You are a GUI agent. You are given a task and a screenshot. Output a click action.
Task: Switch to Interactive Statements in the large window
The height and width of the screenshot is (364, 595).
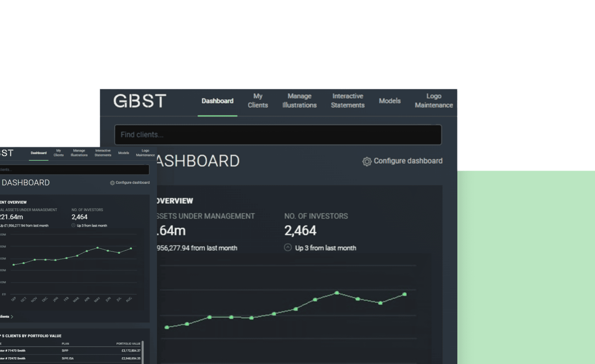[348, 101]
